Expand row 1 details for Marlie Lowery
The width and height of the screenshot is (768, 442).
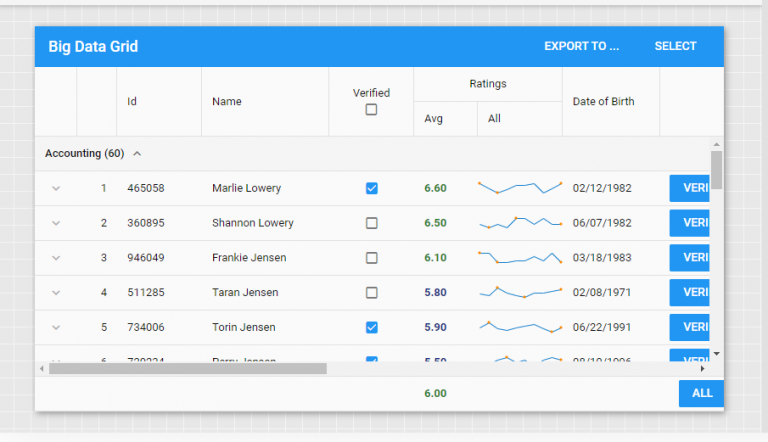pos(56,188)
